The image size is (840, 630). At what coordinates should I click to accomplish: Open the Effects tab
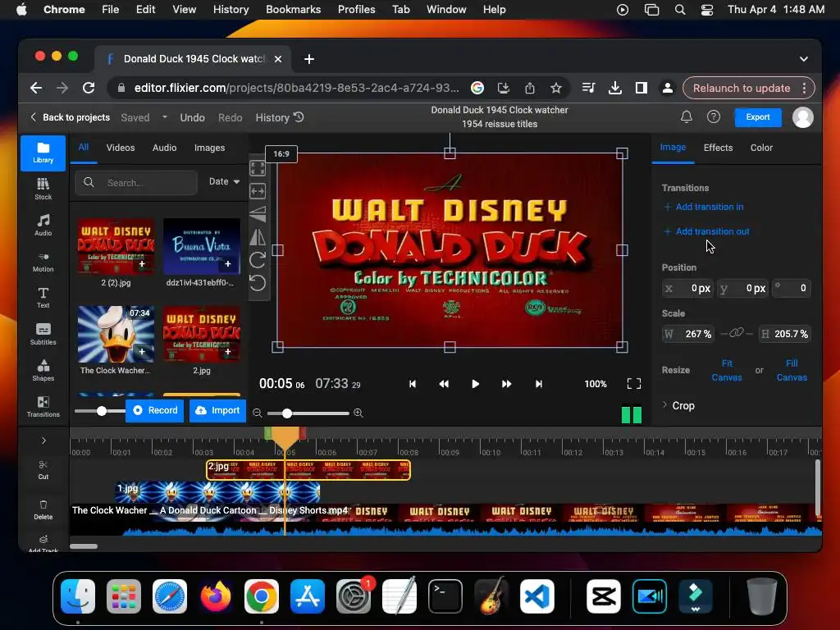coord(718,148)
